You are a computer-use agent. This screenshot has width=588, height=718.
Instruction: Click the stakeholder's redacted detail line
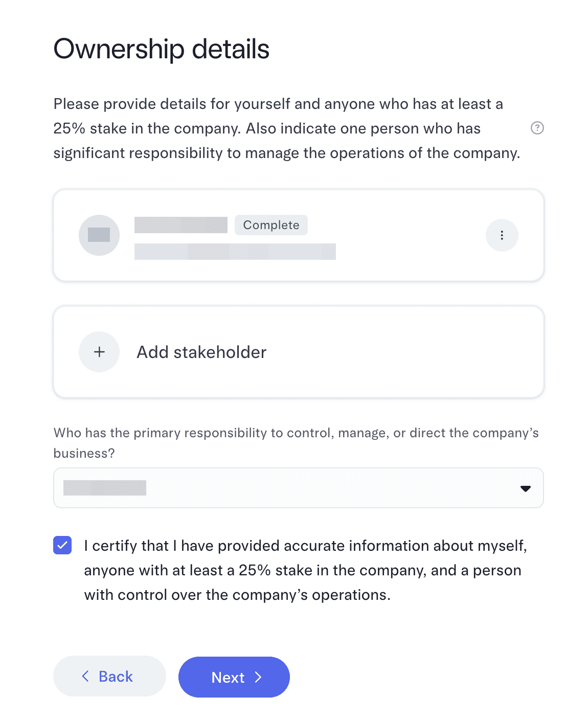[235, 252]
